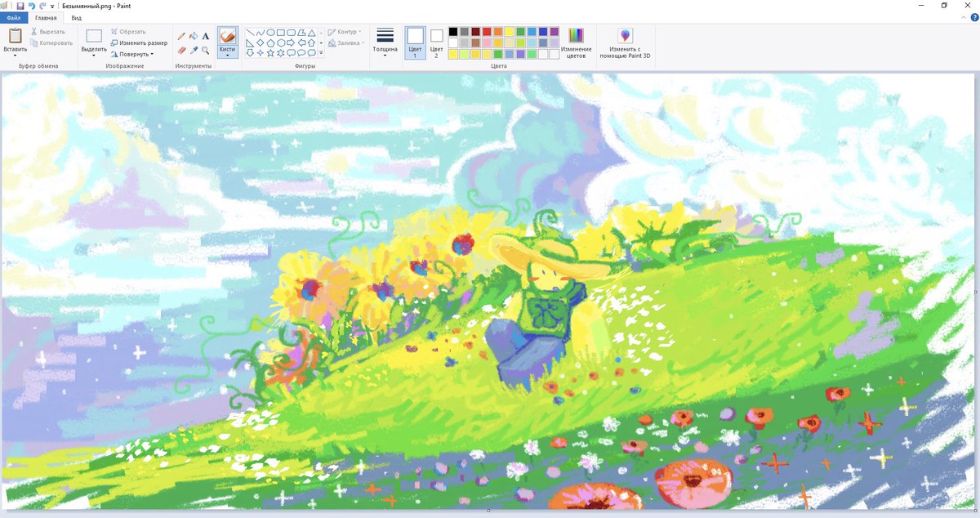
Task: Collapse the ribbon using the top-right chevron
Action: (x=964, y=17)
